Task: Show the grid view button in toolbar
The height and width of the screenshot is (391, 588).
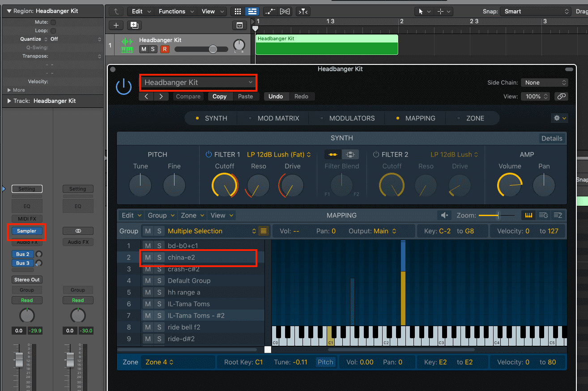Action: point(238,11)
